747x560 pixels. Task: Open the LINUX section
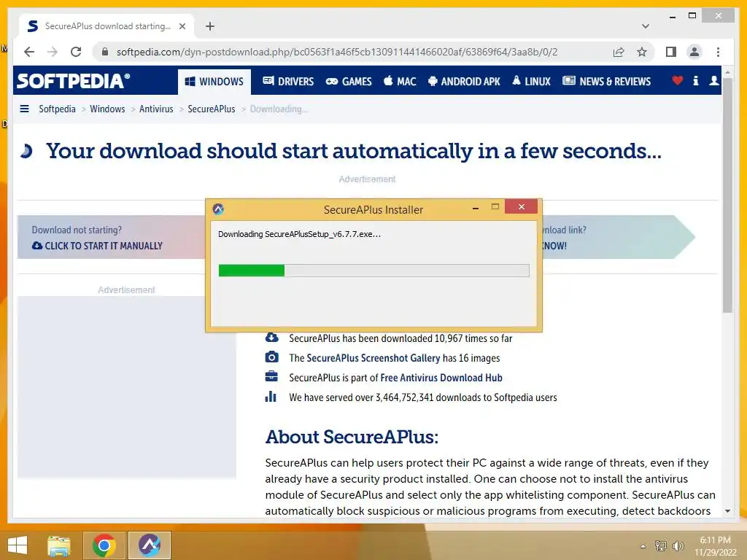pyautogui.click(x=531, y=82)
